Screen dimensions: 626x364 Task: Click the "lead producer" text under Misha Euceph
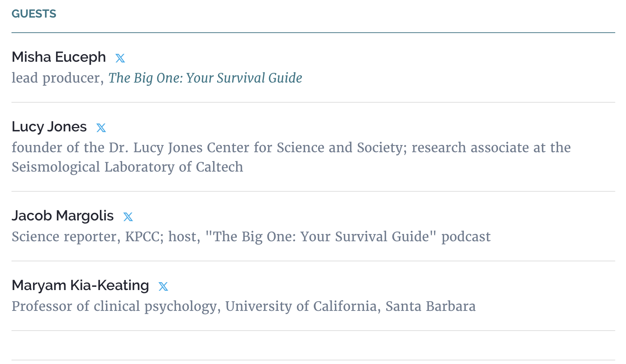[x=56, y=78]
